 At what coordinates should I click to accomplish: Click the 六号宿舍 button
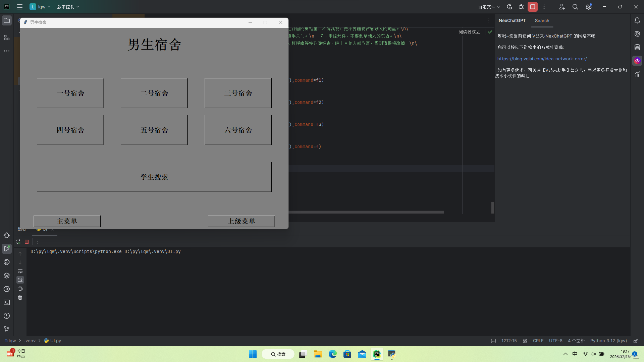click(x=238, y=130)
